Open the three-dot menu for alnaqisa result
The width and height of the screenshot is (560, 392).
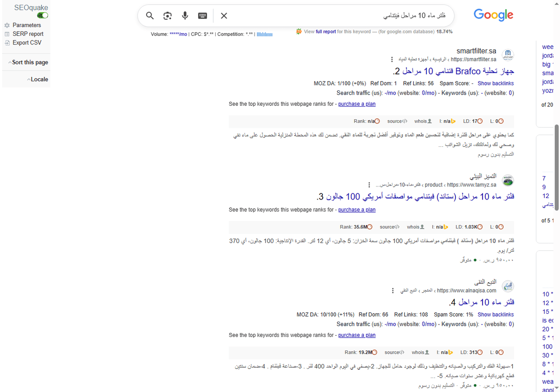point(392,290)
